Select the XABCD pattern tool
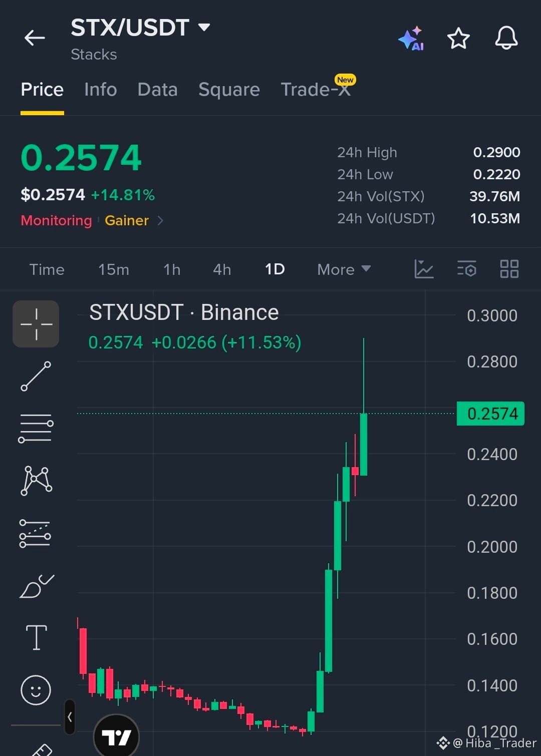541x756 pixels. (x=36, y=481)
